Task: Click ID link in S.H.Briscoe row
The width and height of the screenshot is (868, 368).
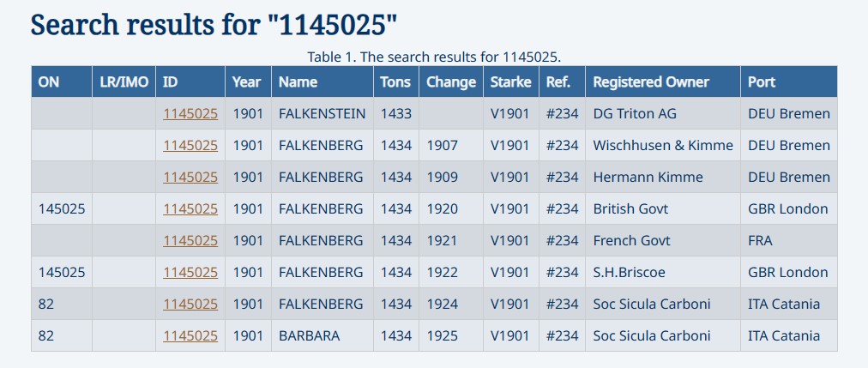Action: point(190,272)
